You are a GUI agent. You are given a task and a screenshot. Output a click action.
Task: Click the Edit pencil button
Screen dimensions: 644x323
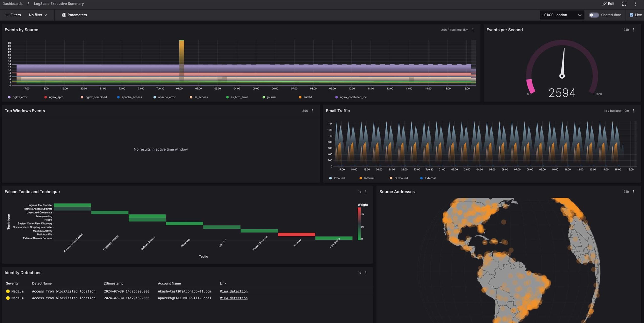(x=608, y=4)
